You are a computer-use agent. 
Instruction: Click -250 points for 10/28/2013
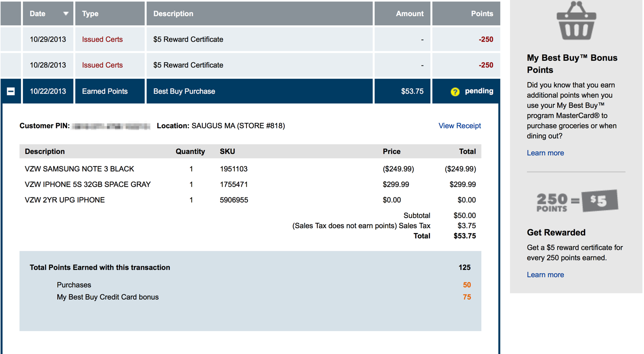pos(486,65)
